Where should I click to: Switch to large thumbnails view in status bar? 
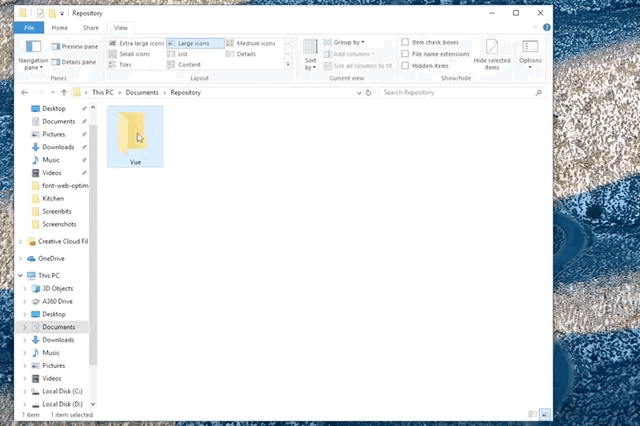point(545,414)
